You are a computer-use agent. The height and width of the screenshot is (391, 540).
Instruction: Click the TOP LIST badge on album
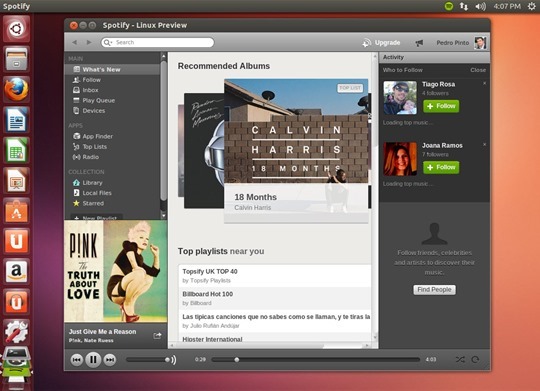(350, 88)
